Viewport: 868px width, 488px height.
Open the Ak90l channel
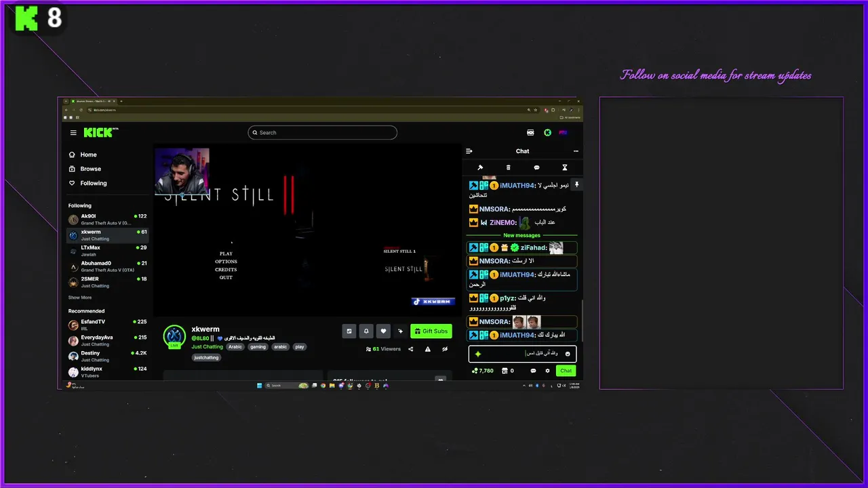click(x=107, y=219)
